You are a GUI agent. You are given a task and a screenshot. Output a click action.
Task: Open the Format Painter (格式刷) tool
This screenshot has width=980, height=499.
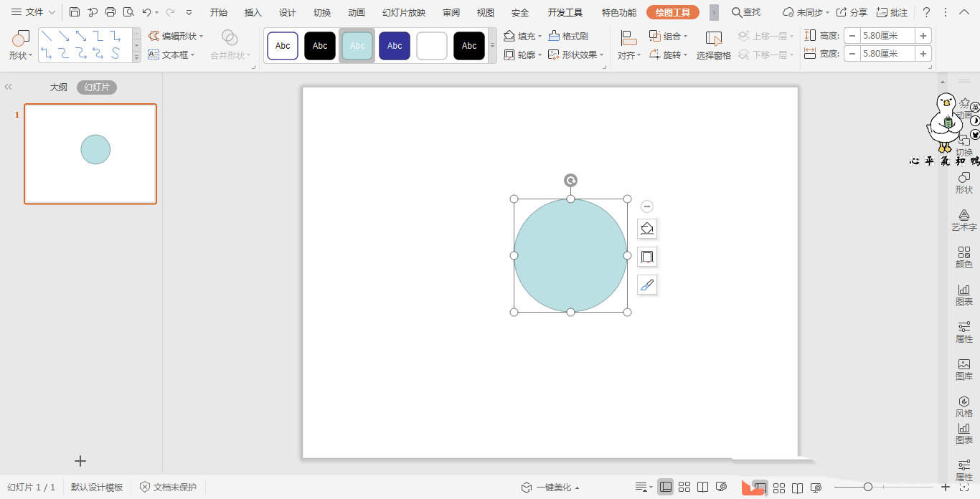coord(568,36)
